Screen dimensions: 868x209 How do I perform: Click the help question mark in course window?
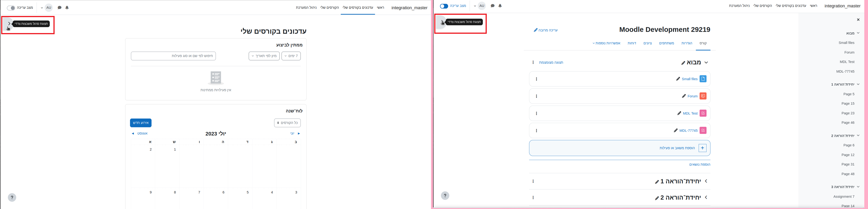click(445, 196)
